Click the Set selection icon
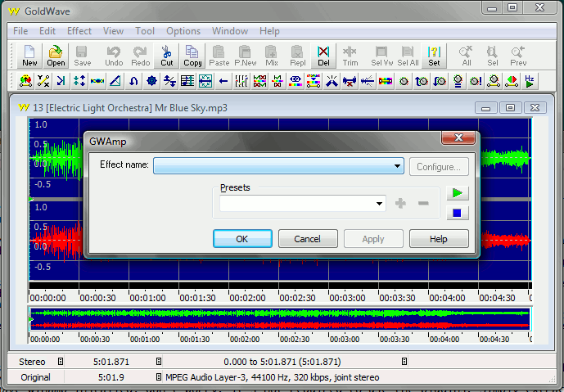The height and width of the screenshot is (392, 564). [434, 56]
